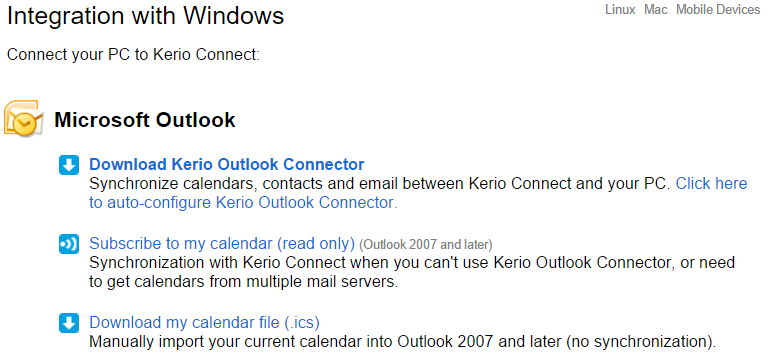Click the 'to get calendars from multiple mail servers.' text

[x=243, y=282]
